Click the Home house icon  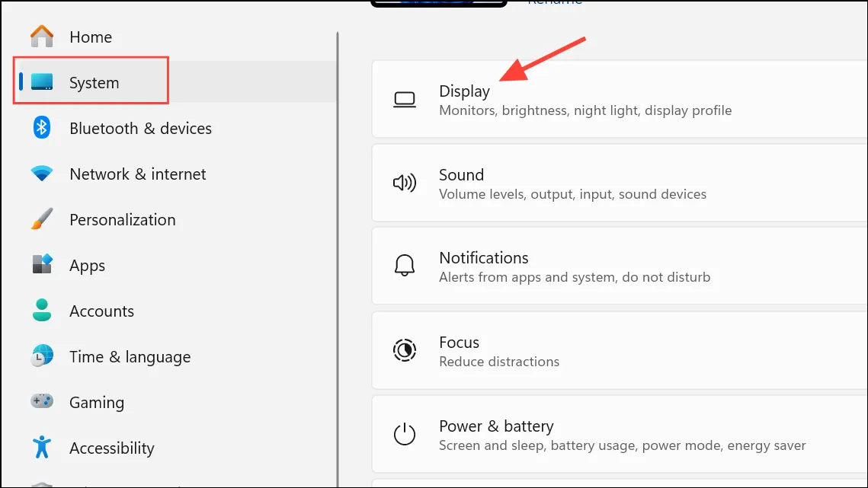42,37
